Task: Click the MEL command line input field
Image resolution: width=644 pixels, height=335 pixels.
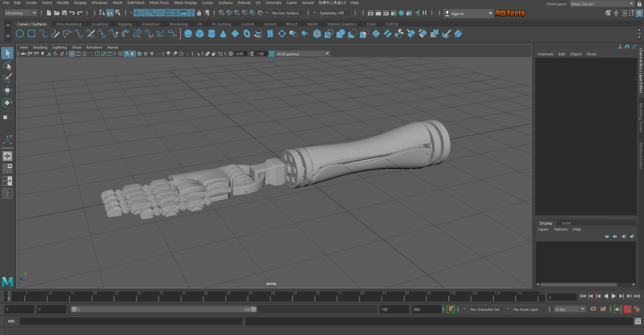Action: tap(131, 321)
